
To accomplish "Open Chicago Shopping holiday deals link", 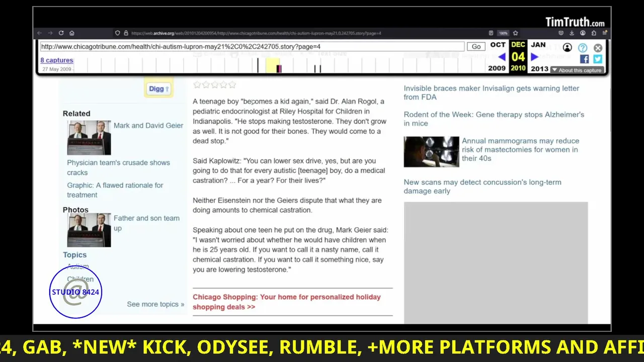I will [286, 302].
